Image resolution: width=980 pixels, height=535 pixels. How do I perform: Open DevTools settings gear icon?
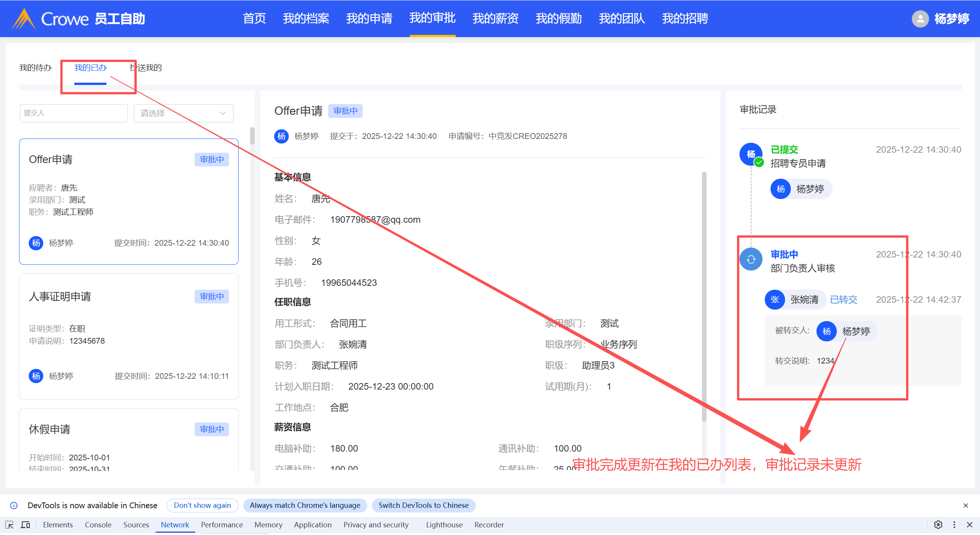click(x=938, y=525)
